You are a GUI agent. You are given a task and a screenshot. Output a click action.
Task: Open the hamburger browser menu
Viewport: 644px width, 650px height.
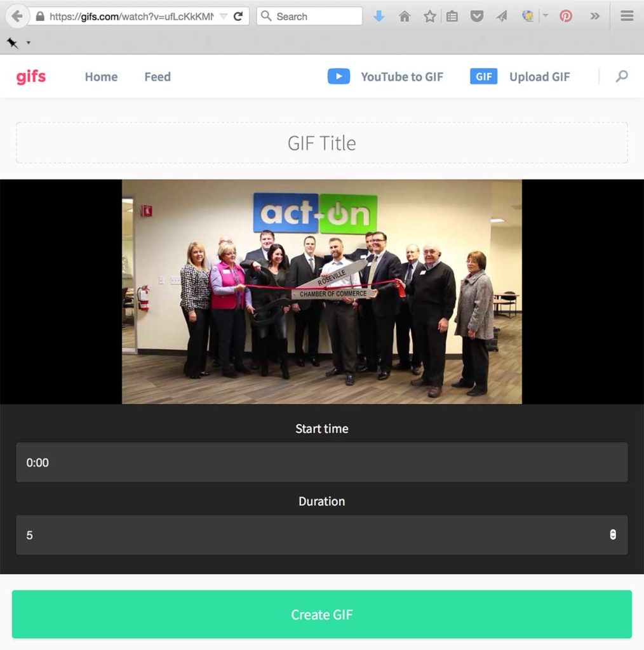627,16
